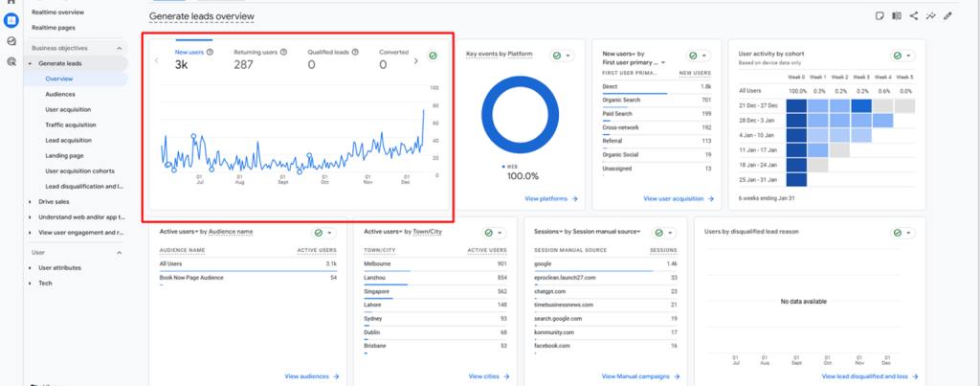This screenshot has height=386, width=980.
Task: Click the edit comparisons columns icon
Action: 897,15
